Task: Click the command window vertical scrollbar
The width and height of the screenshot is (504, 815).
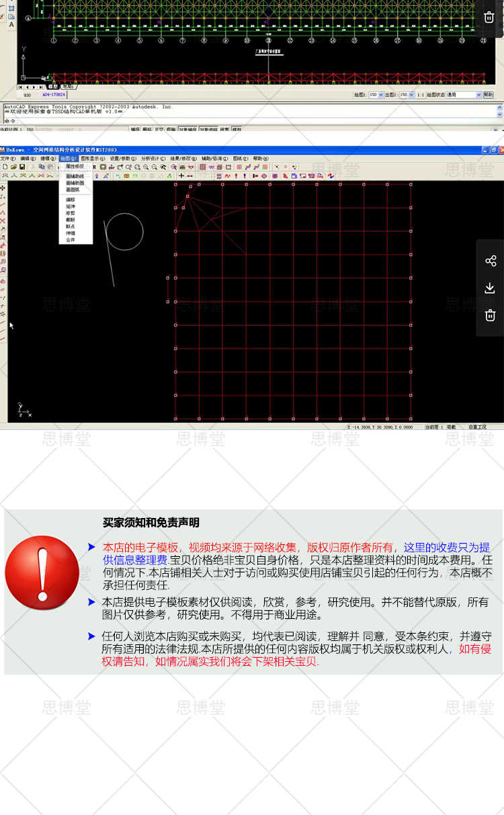Action: tap(499, 110)
